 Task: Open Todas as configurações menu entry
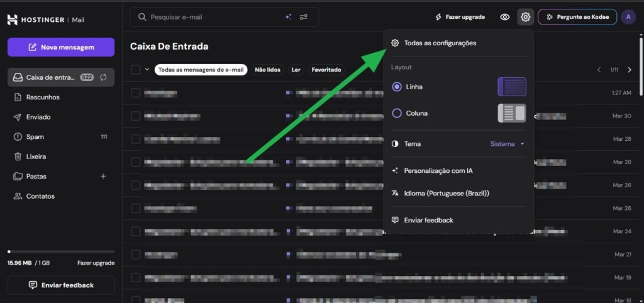click(458, 43)
